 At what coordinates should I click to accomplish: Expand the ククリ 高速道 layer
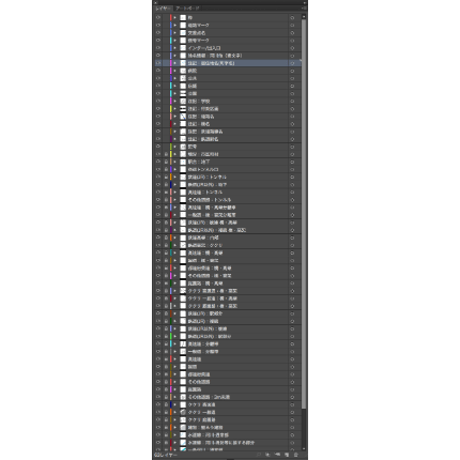pyautogui.click(x=175, y=405)
